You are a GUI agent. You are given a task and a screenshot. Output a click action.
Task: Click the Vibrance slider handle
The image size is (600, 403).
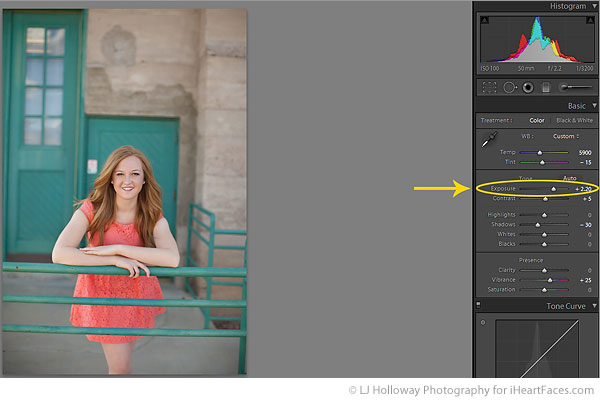[x=550, y=280]
